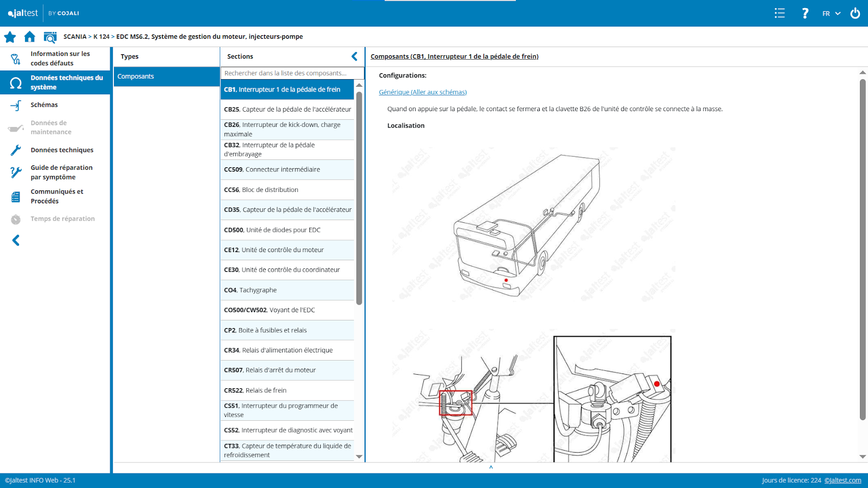Select CR34 Relais d'alimentation électrique
Viewport: 868px width, 488px height.
[x=288, y=350]
